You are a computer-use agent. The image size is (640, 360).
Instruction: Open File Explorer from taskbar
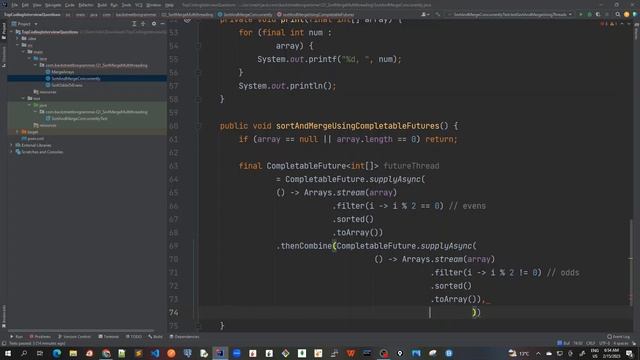tap(73, 353)
